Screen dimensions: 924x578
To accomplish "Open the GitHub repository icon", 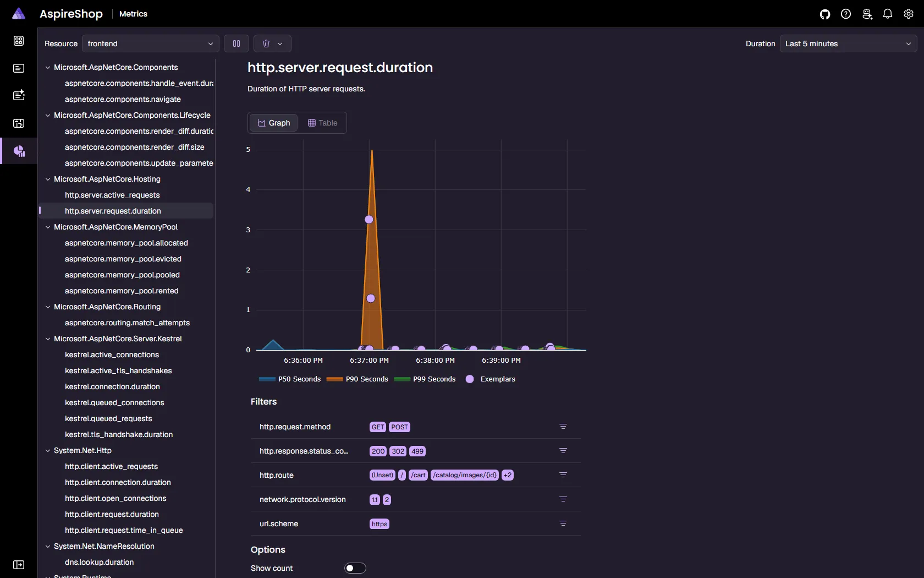I will pos(825,14).
